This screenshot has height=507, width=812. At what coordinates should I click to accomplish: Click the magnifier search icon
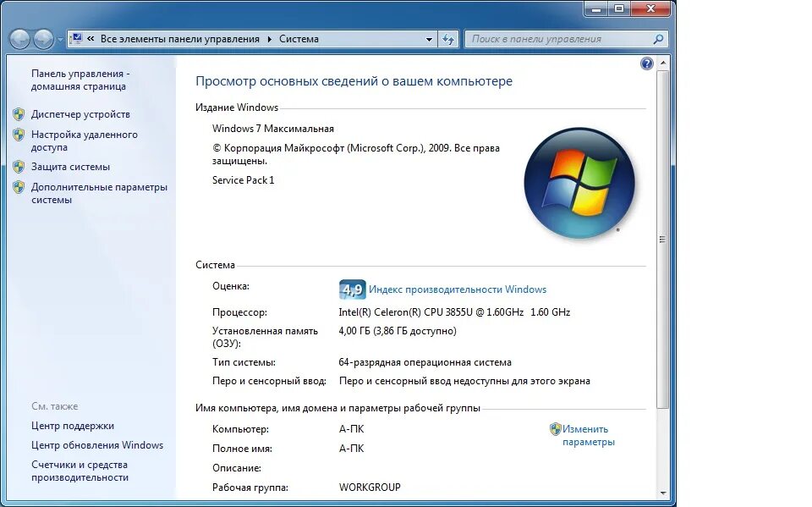(x=658, y=39)
